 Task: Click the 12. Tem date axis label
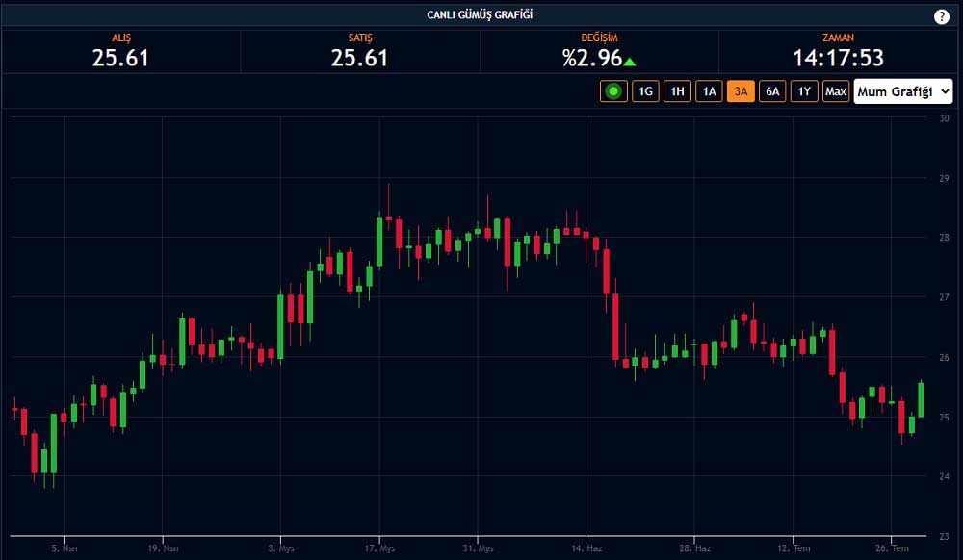pyautogui.click(x=794, y=547)
